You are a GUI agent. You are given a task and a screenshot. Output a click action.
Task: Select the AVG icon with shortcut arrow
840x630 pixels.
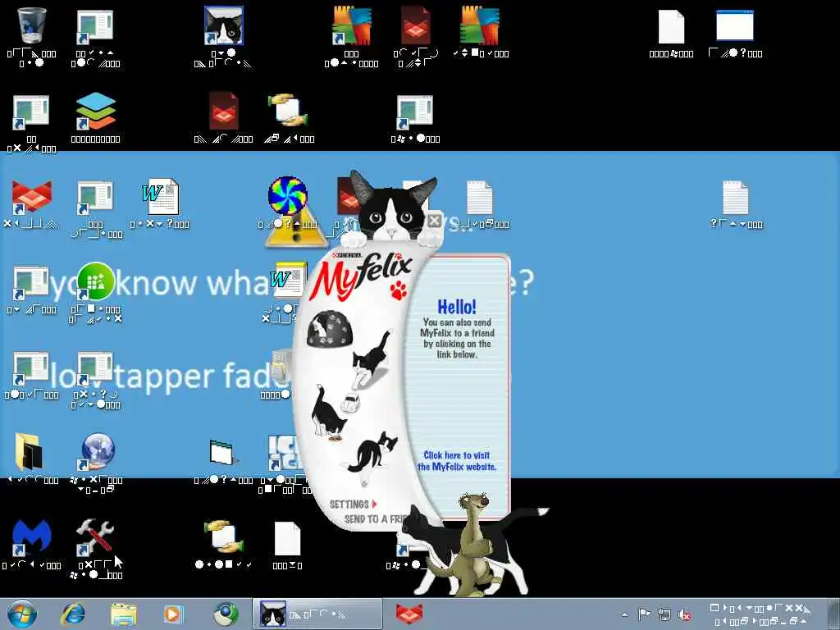coord(351,25)
